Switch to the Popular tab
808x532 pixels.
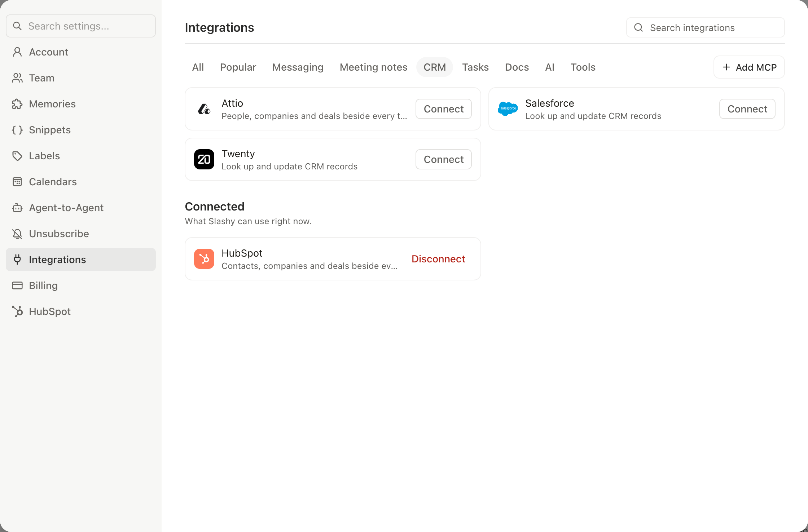tap(238, 67)
